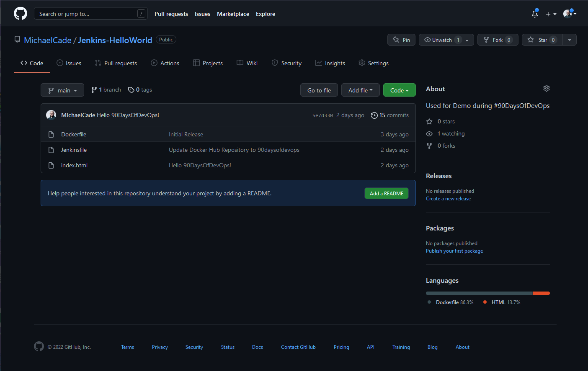Click the GitHub logo in header
This screenshot has height=371, width=588.
click(x=21, y=14)
